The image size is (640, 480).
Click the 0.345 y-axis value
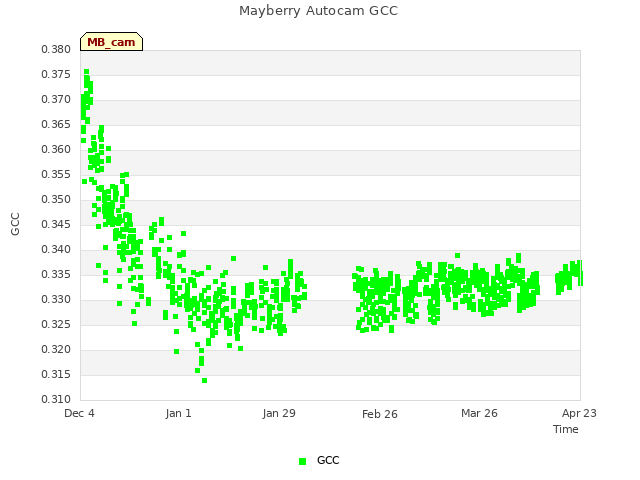pos(56,224)
